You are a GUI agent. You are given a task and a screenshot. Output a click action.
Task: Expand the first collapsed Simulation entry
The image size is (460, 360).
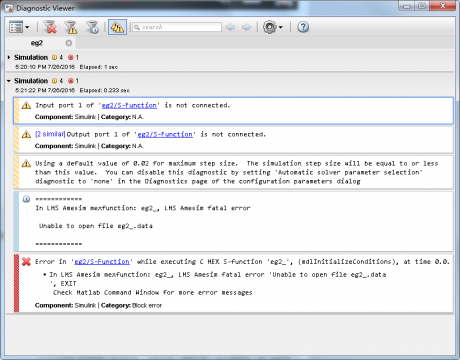click(x=9, y=57)
